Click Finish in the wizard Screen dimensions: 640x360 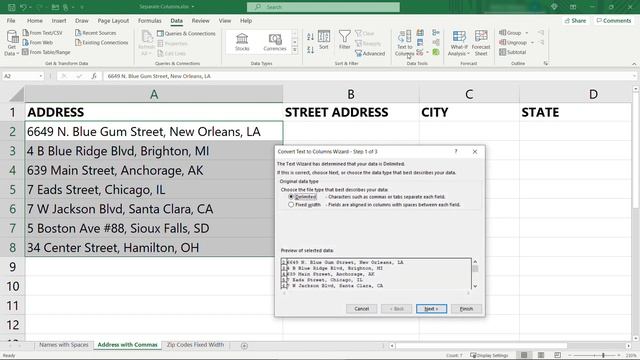click(467, 309)
